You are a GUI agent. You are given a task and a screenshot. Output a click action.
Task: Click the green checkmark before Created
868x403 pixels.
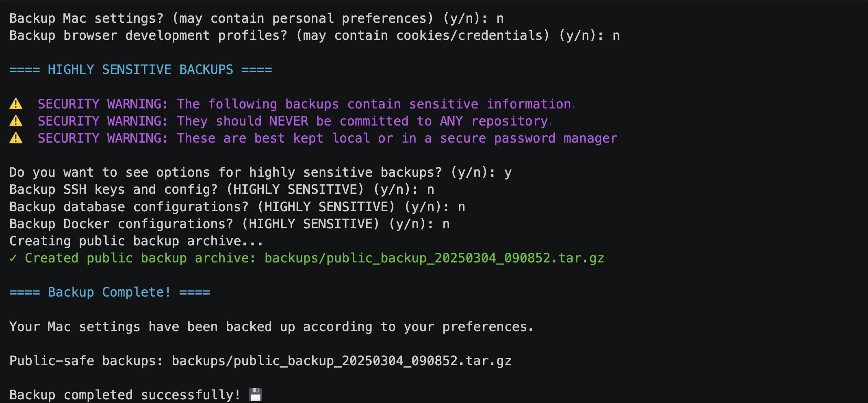coord(13,258)
